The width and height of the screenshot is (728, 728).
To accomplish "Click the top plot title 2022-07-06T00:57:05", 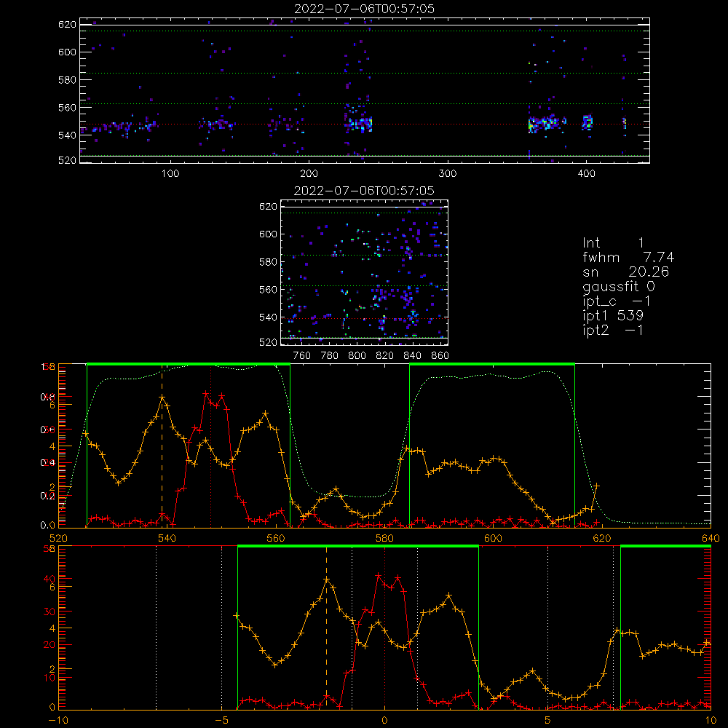I will (364, 9).
